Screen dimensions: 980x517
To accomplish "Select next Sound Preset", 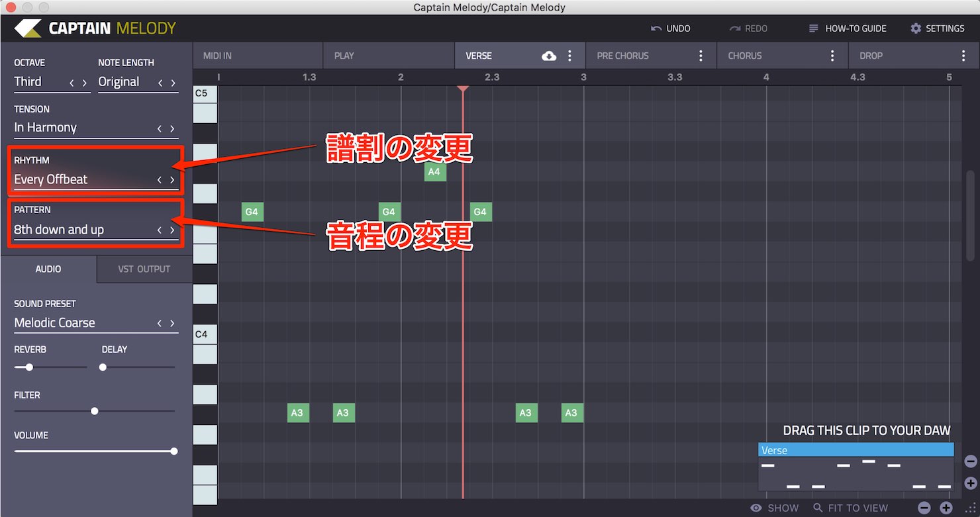I will pyautogui.click(x=172, y=324).
